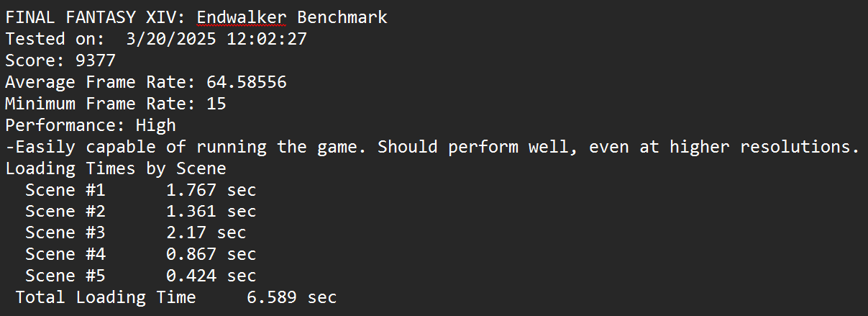The width and height of the screenshot is (868, 316).
Task: Click the underlined word Endwalker
Action: [x=242, y=17]
